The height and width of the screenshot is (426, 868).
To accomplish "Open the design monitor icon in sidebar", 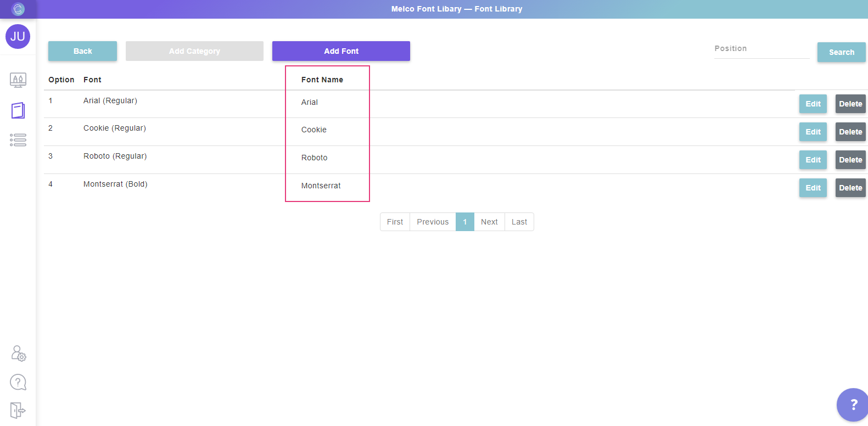I will [18, 80].
